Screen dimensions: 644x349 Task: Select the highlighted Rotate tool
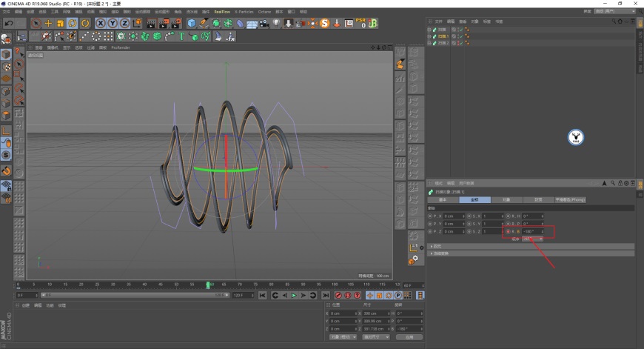pos(73,24)
